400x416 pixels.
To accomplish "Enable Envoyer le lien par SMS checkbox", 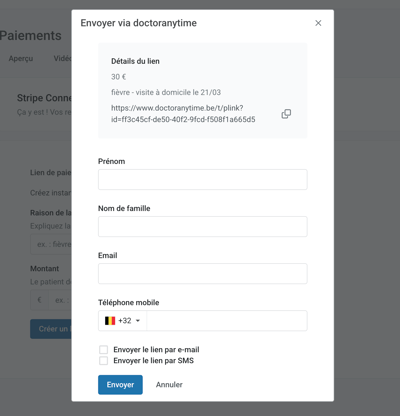I will pos(104,361).
